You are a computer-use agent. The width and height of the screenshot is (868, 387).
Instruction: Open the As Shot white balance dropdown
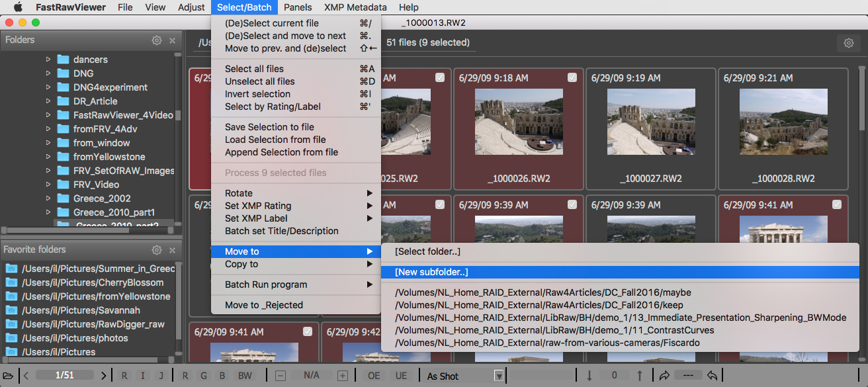click(x=498, y=376)
